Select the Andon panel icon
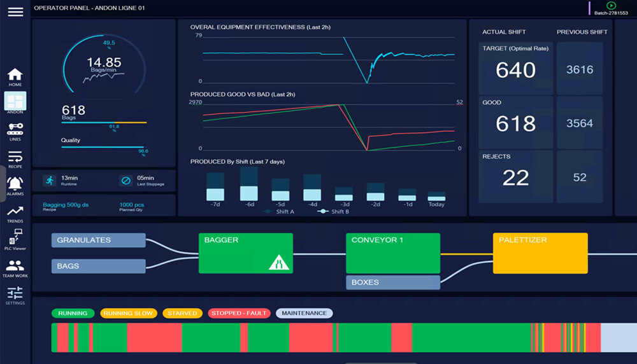This screenshot has height=364, width=637. (15, 101)
